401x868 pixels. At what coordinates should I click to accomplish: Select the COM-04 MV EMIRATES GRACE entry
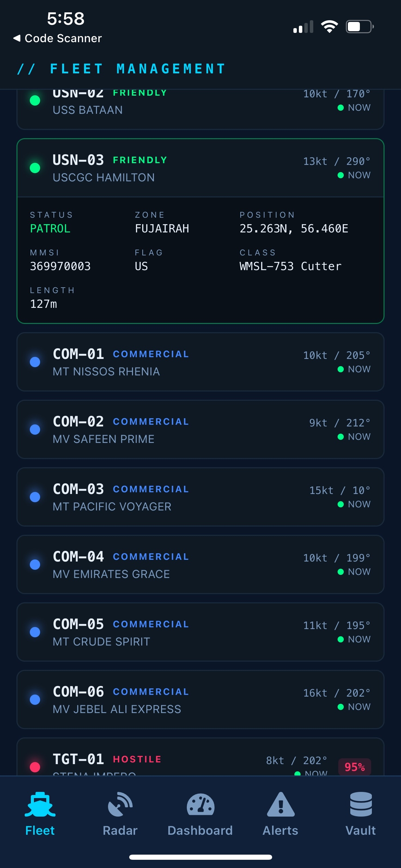coord(200,565)
